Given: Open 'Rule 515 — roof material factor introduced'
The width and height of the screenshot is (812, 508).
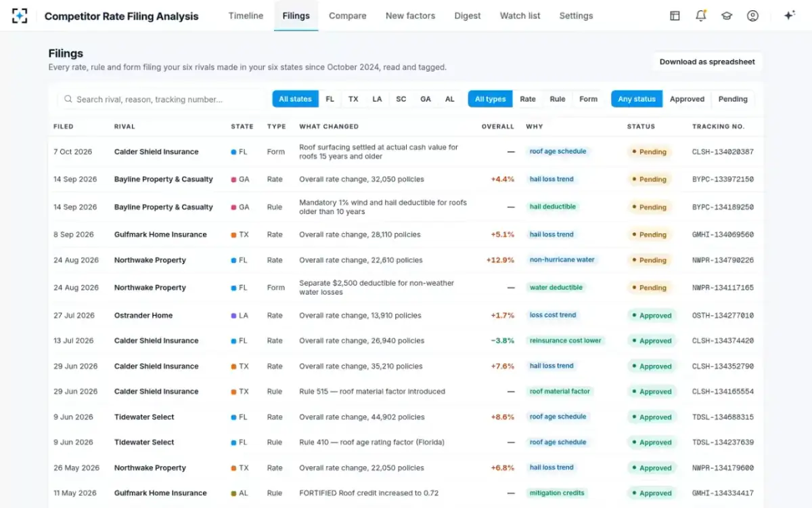Looking at the screenshot, I should pyautogui.click(x=372, y=391).
